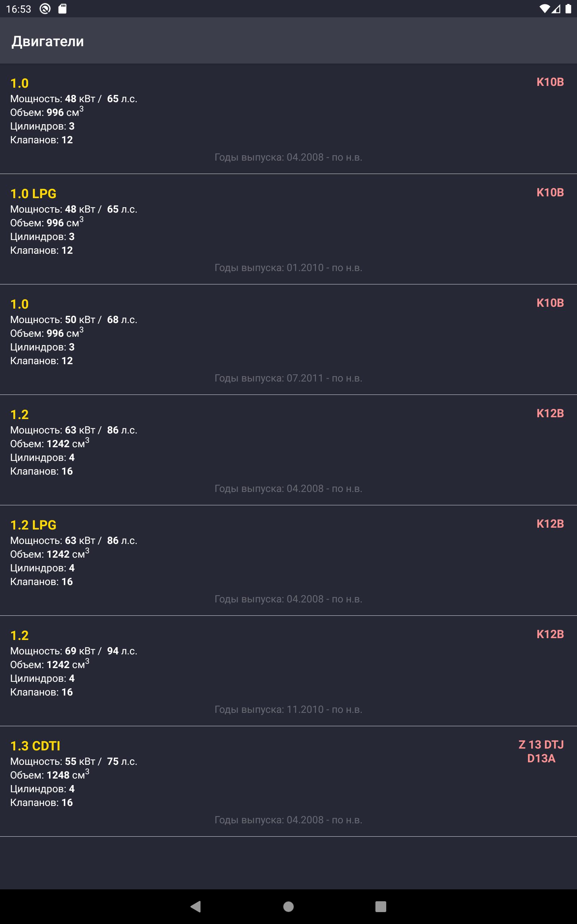The width and height of the screenshot is (577, 924).
Task: Tap the cellular signal icon
Action: click(x=556, y=9)
